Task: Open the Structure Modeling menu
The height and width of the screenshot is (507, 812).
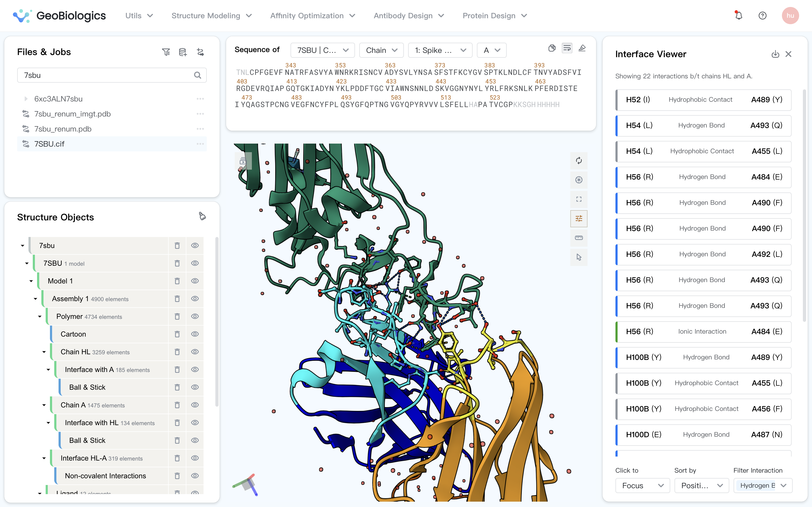Action: coord(212,16)
